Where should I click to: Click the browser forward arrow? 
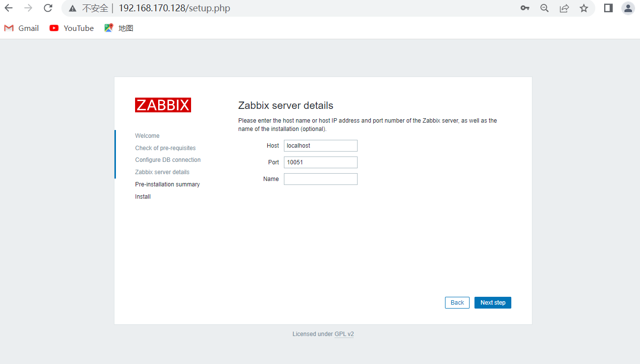pos(28,8)
